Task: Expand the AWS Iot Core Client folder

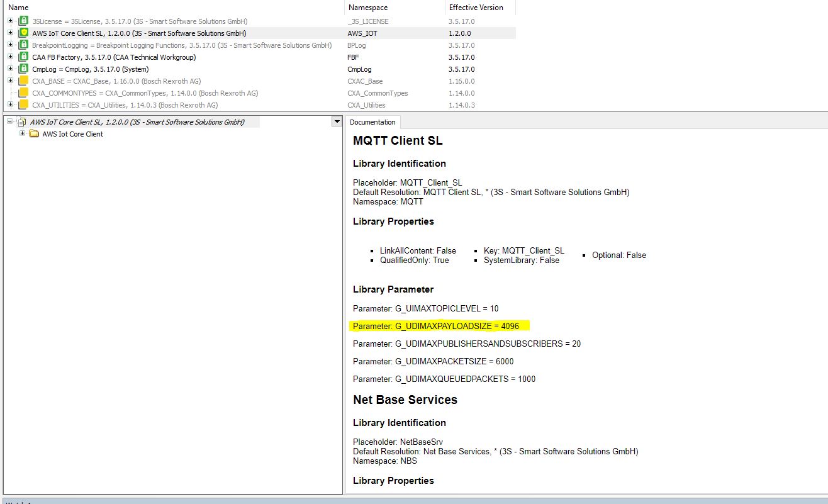Action: point(23,134)
